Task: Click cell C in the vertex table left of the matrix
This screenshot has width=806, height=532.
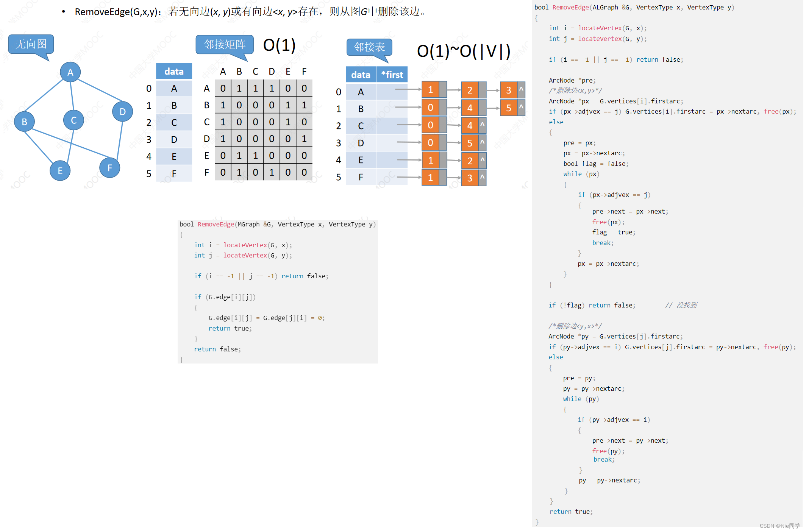Action: [174, 122]
